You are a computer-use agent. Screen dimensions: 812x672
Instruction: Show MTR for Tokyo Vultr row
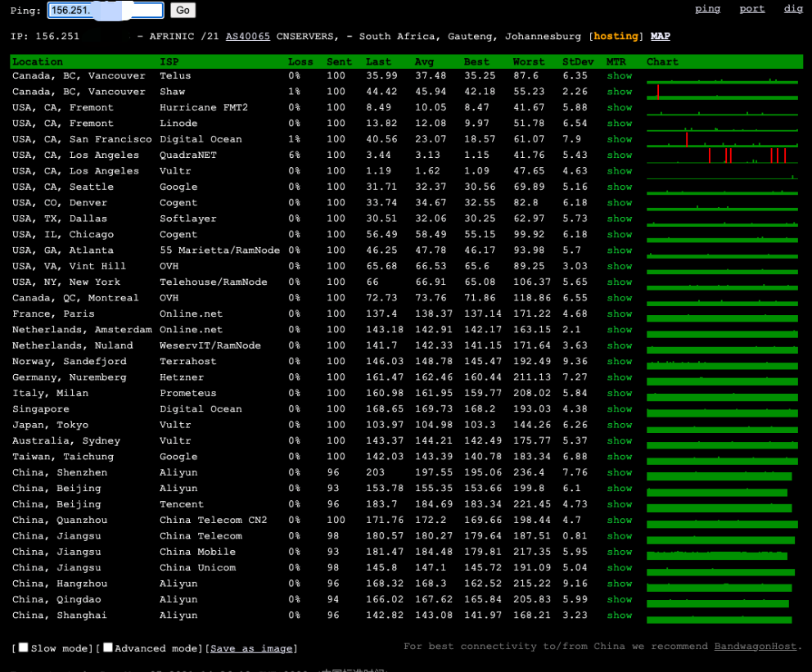[x=620, y=425]
